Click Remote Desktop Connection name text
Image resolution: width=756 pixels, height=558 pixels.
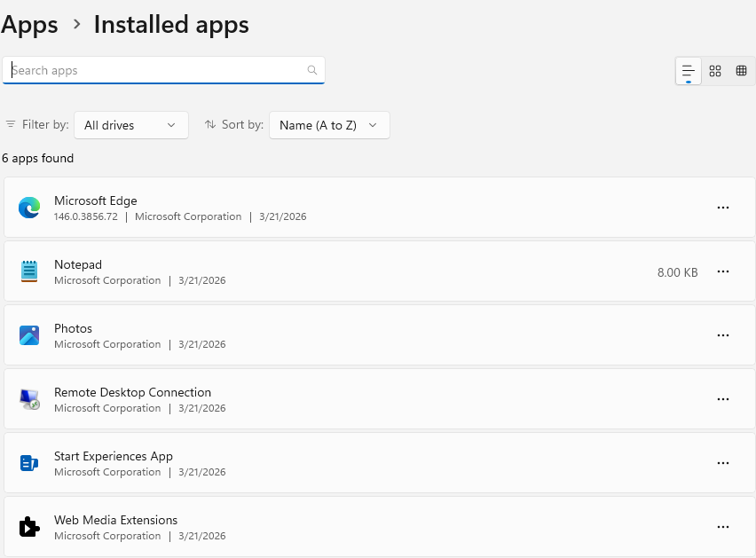tap(132, 392)
